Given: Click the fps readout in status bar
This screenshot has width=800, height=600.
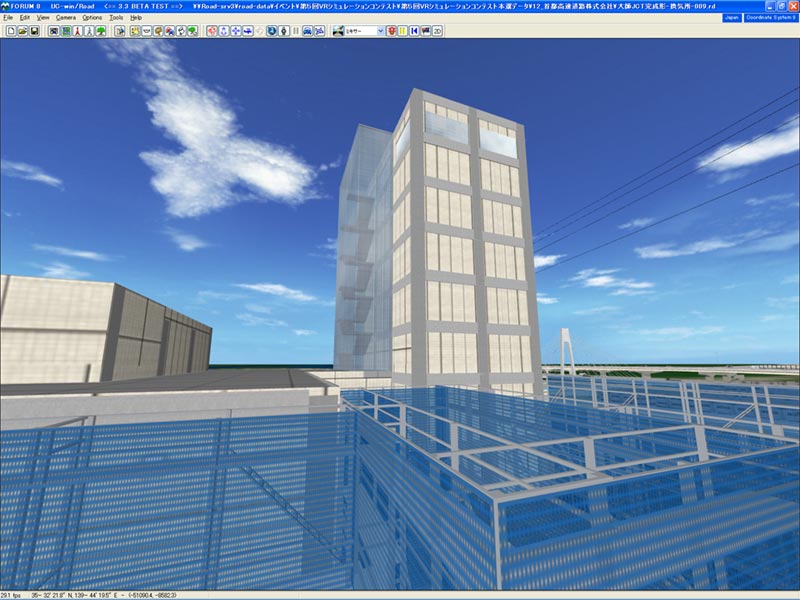Looking at the screenshot, I should [11, 595].
